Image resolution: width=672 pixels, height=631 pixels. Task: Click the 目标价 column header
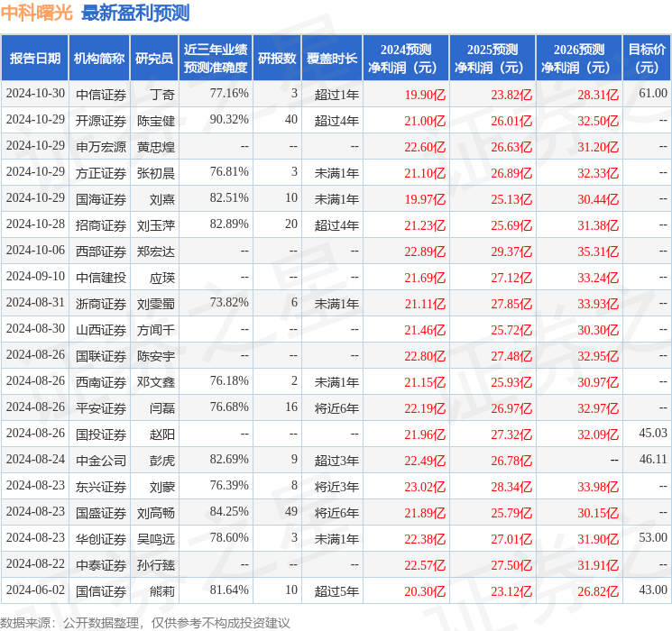[647, 59]
